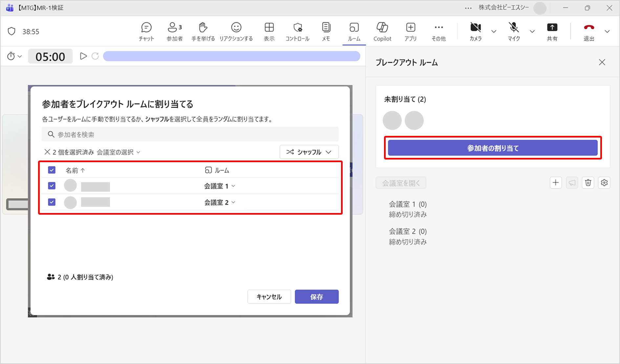Start the timer with the play icon
The image size is (620, 364).
(x=83, y=56)
